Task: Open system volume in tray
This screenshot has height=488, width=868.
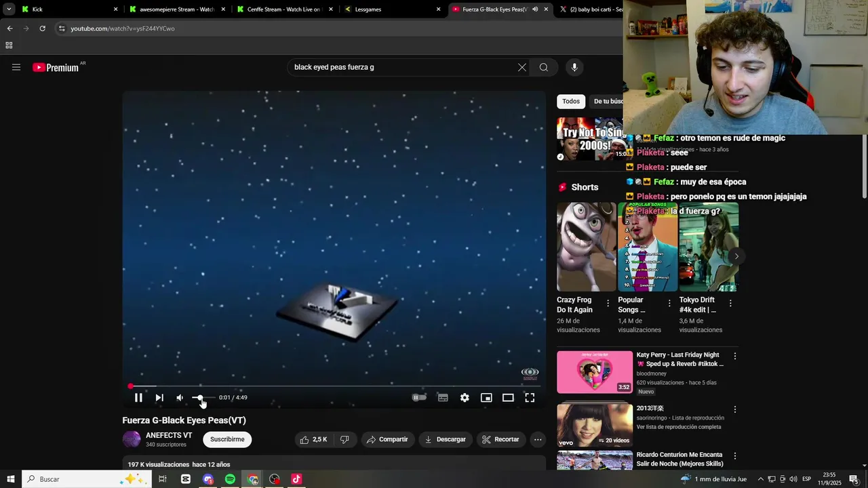Action: coord(793,479)
